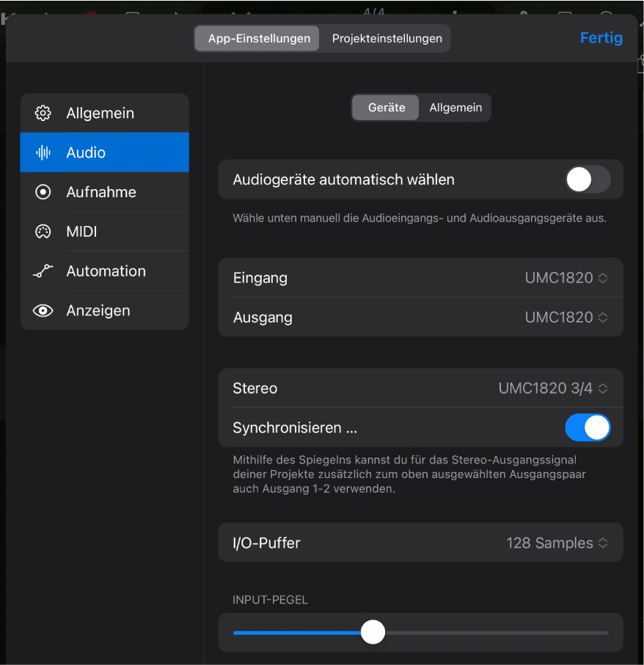The image size is (644, 665).
Task: Disable the Synchronisieren toggle
Action: click(588, 427)
